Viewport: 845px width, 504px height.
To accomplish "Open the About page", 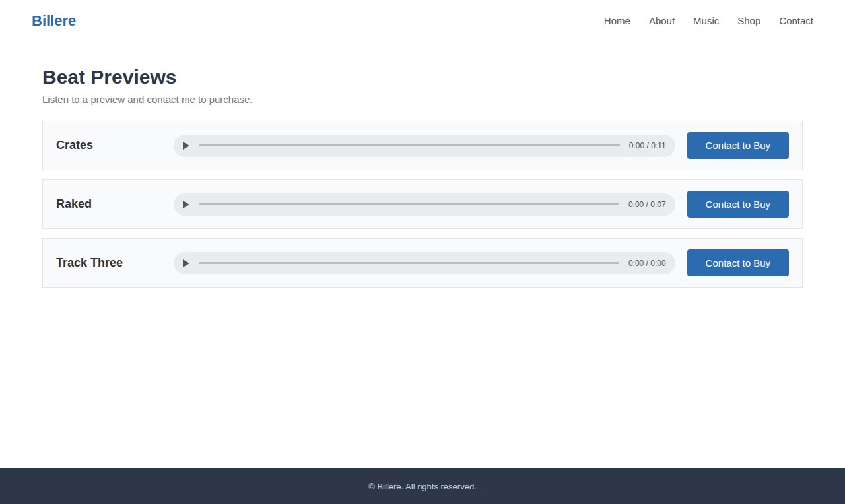I will tap(661, 21).
